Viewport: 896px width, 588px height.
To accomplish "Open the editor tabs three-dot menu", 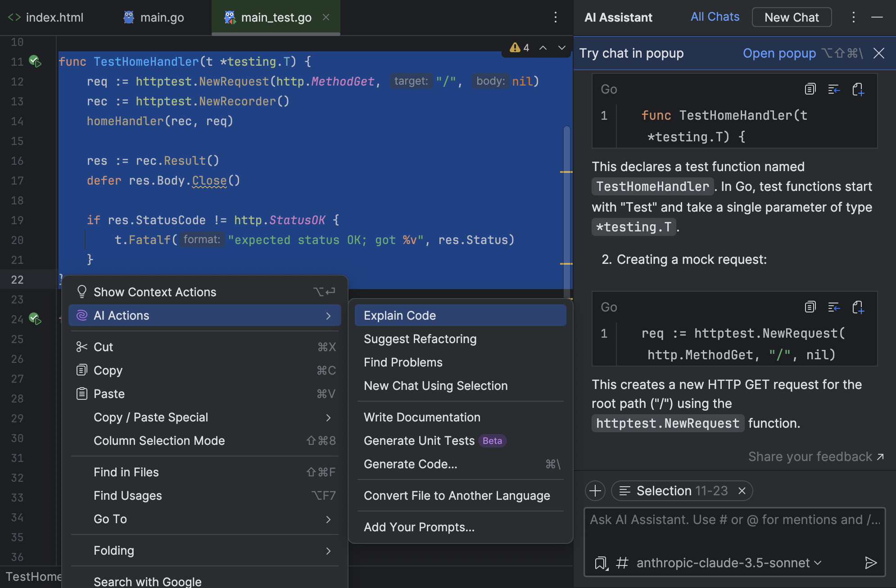I will (x=556, y=18).
